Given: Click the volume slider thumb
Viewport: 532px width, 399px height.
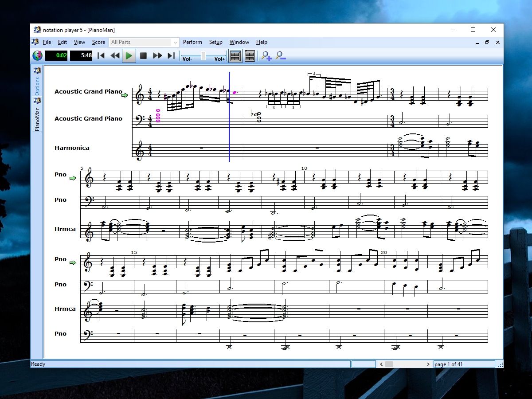Looking at the screenshot, I should click(203, 55).
